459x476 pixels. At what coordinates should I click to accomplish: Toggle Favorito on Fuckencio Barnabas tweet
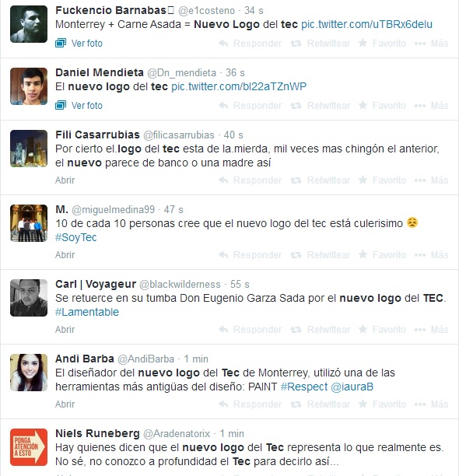[x=382, y=43]
